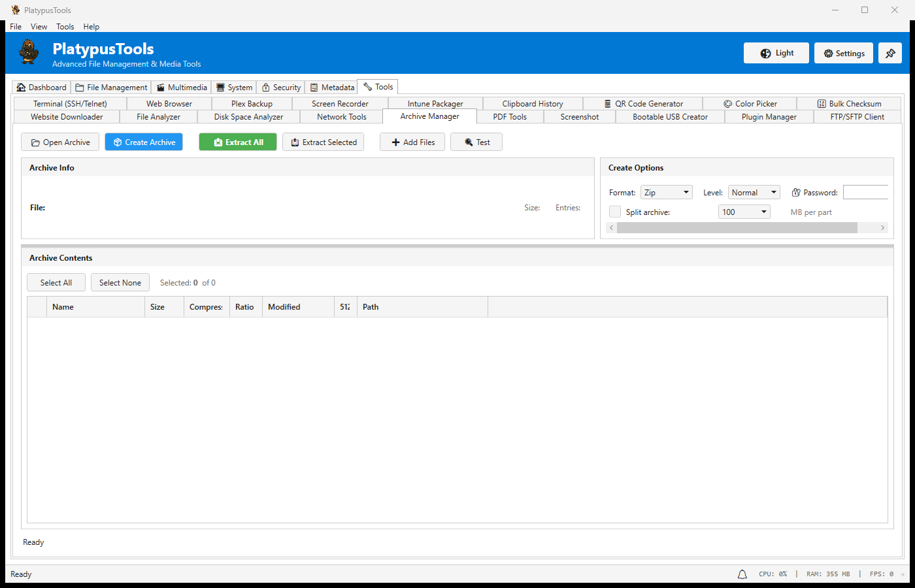Click the notification bell icon
The image size is (915, 588).
coord(742,574)
